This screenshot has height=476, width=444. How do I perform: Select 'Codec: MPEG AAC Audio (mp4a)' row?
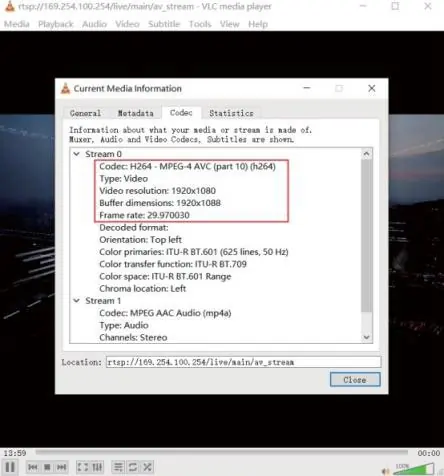[x=165, y=313]
